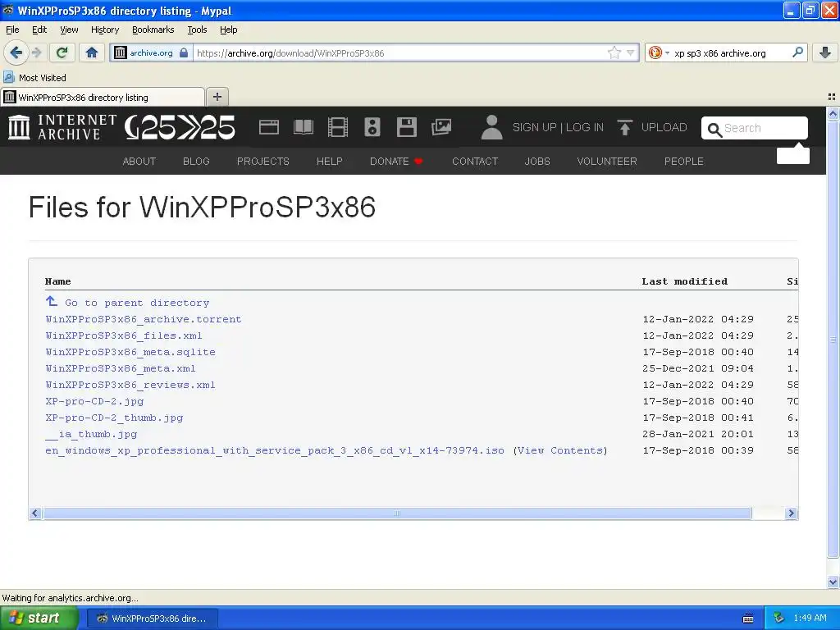Click the list all tabs icon
Viewport: 840px width, 630px height.
[832, 97]
